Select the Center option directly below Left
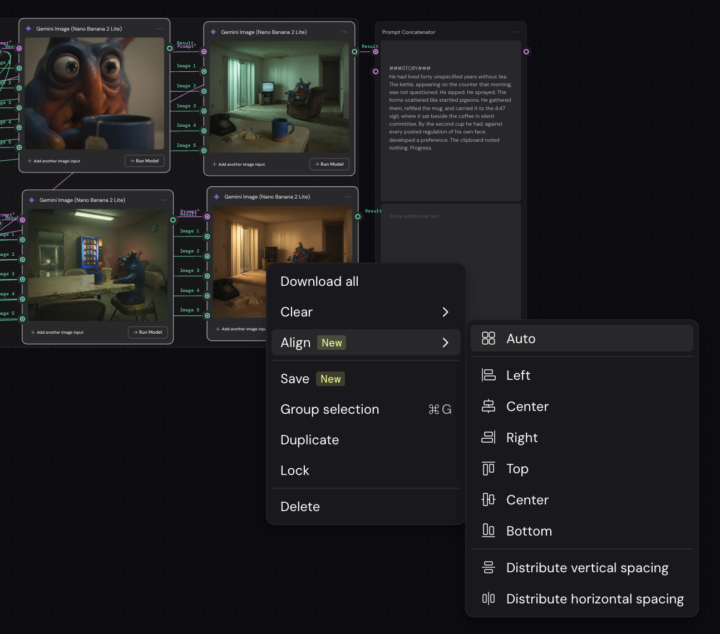The height and width of the screenshot is (634, 720). coord(582,406)
